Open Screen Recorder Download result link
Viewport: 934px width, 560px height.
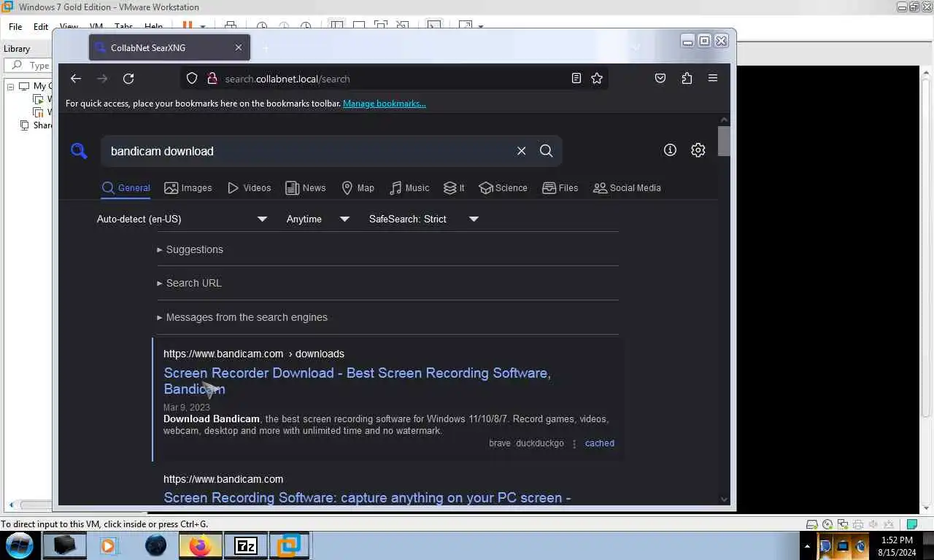tap(357, 381)
